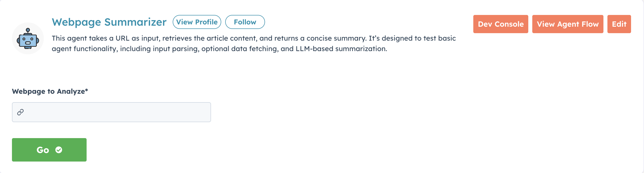Click View Profile next to the agent name
644x173 pixels.
[197, 22]
